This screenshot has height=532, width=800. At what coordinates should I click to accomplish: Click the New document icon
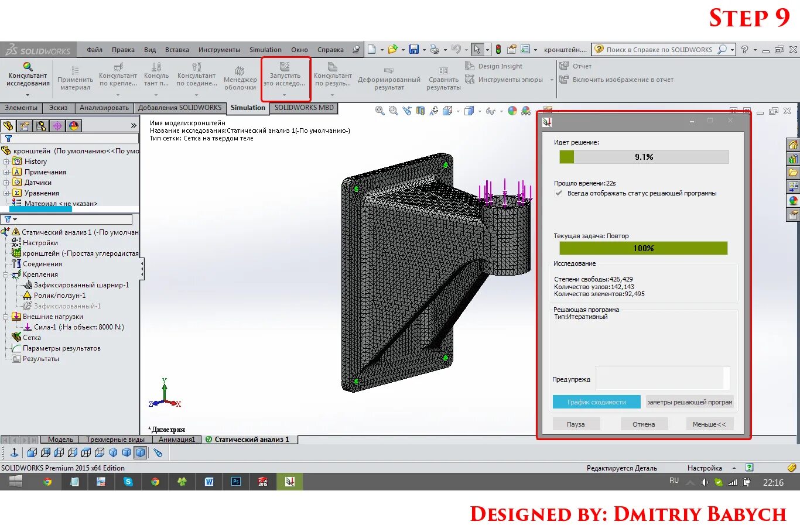point(371,50)
